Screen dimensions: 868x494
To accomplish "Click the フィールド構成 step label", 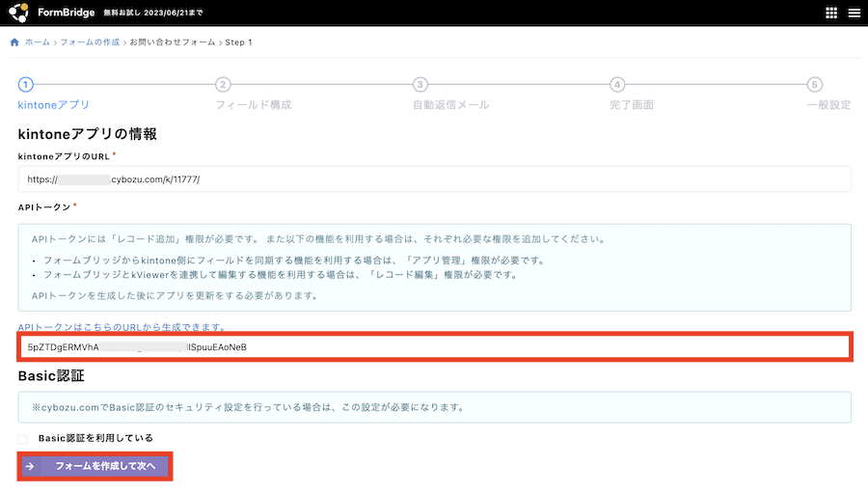I will pos(253,104).
